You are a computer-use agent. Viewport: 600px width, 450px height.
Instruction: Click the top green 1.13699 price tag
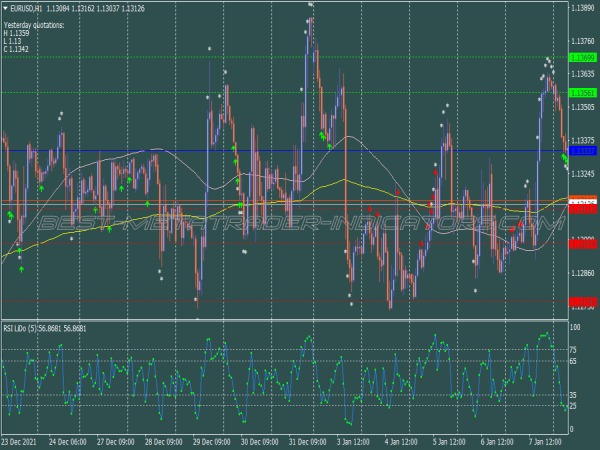(582, 58)
